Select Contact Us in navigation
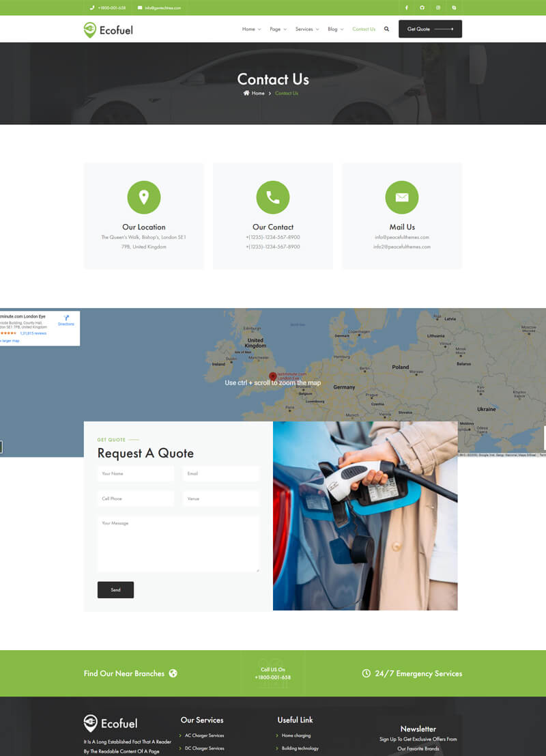The image size is (546, 756). (x=364, y=29)
